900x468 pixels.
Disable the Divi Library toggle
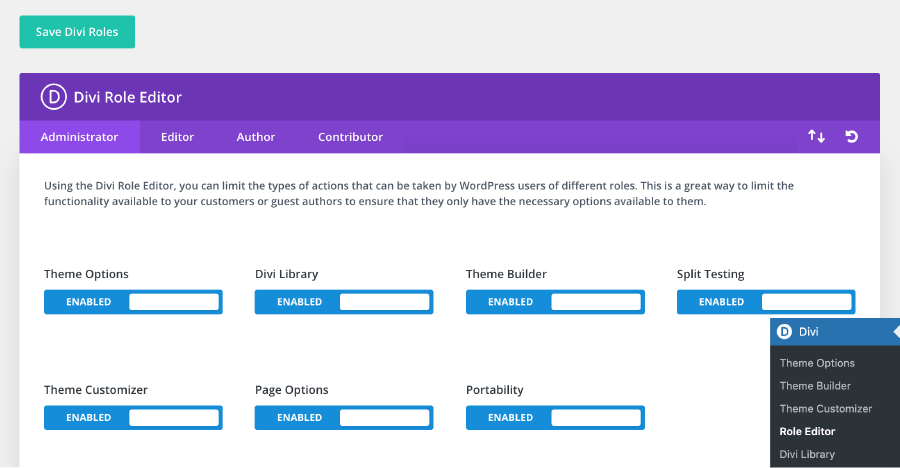click(344, 302)
